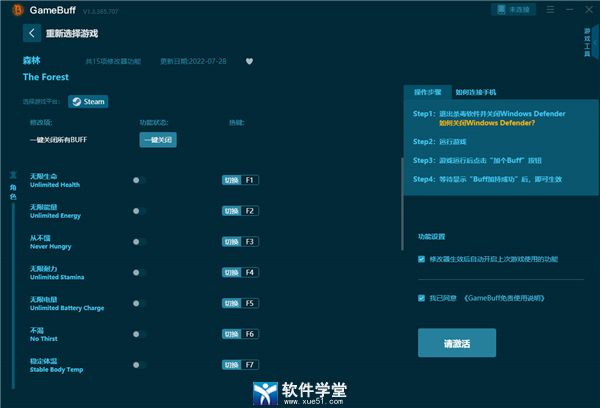This screenshot has width=600, height=408.
Task: Click the large activate button
Action: pos(457,343)
